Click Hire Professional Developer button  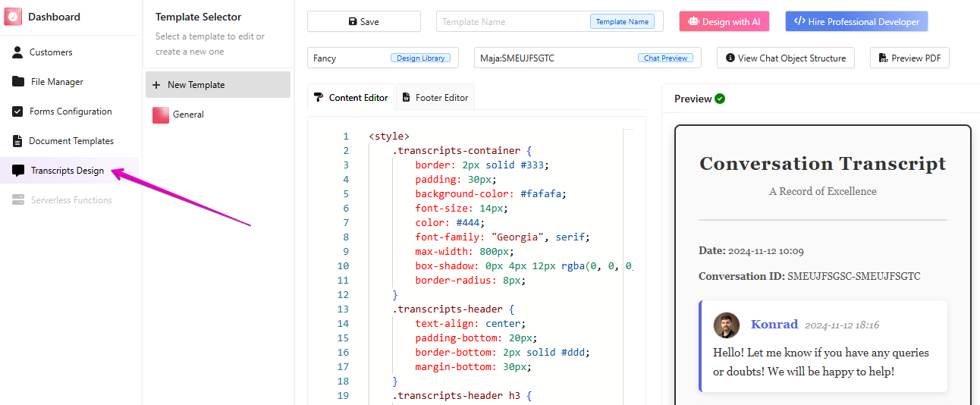point(856,22)
